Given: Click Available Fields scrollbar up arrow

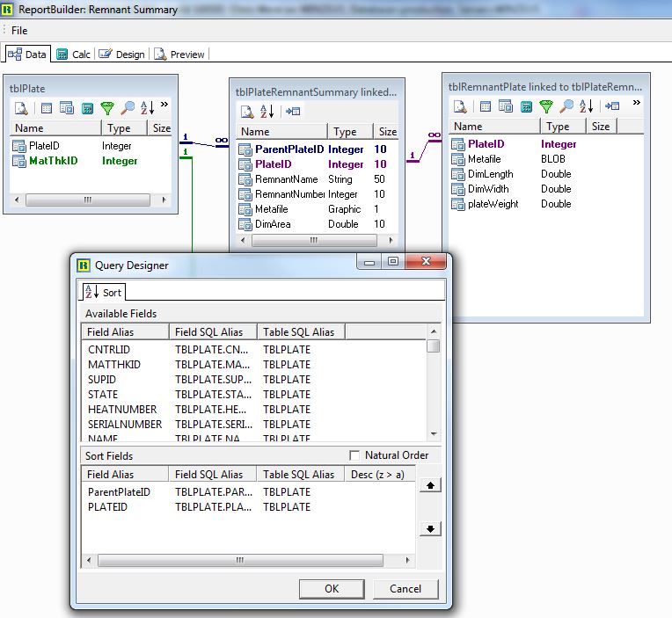Looking at the screenshot, I should [434, 331].
